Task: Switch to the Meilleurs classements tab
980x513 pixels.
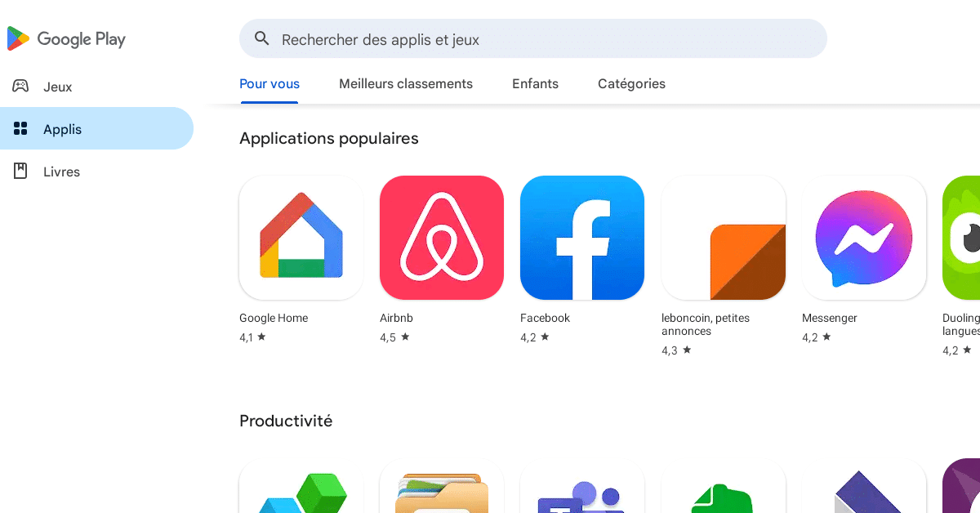Action: tap(406, 83)
